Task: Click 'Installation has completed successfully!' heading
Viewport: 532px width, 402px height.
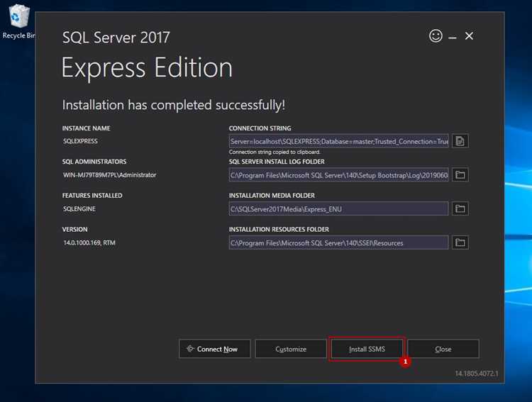Action: (x=173, y=105)
